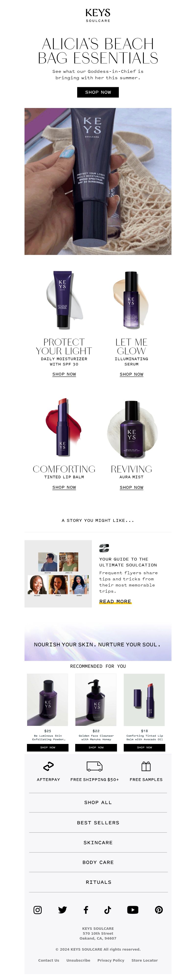This screenshot has width=196, height=980.
Task: Select the RITUALS menu item
Action: click(98, 882)
